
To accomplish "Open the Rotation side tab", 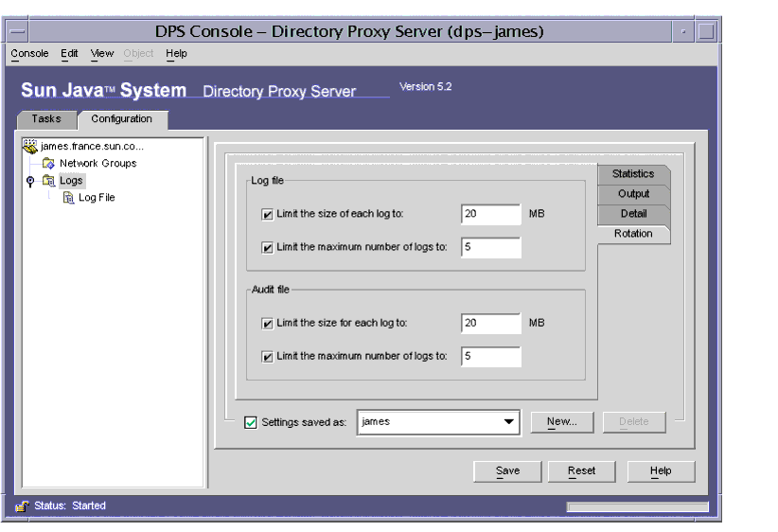I will coord(633,234).
